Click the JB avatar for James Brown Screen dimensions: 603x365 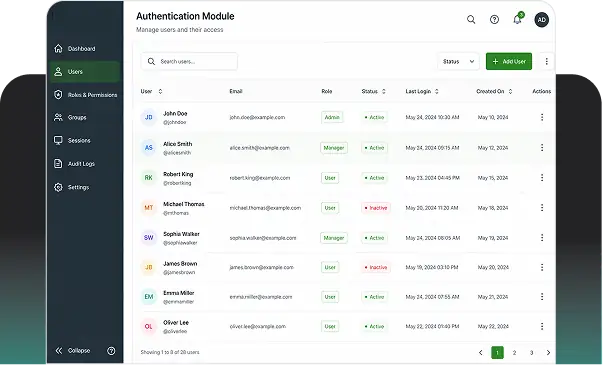(148, 267)
